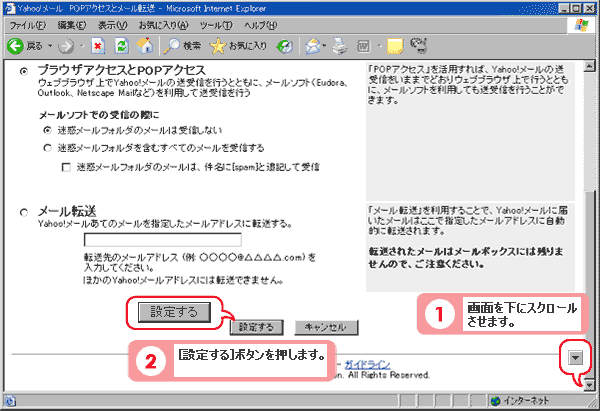The width and height of the screenshot is (600, 411).
Task: Click the Stop loading toolbar icon
Action: click(x=98, y=46)
